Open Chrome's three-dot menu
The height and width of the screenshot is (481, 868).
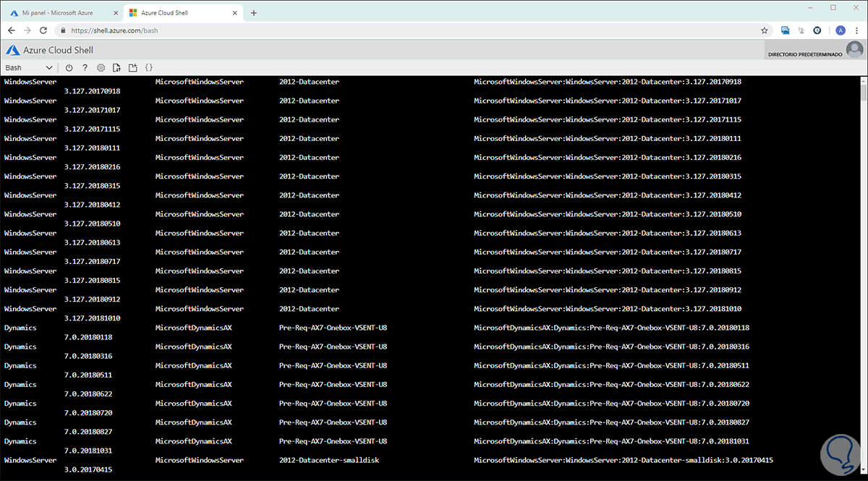(856, 31)
